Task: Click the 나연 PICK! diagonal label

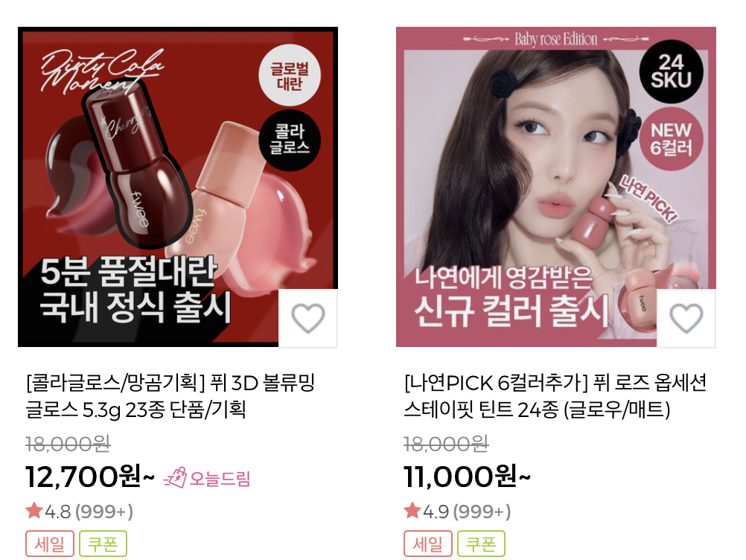Action: click(x=647, y=200)
